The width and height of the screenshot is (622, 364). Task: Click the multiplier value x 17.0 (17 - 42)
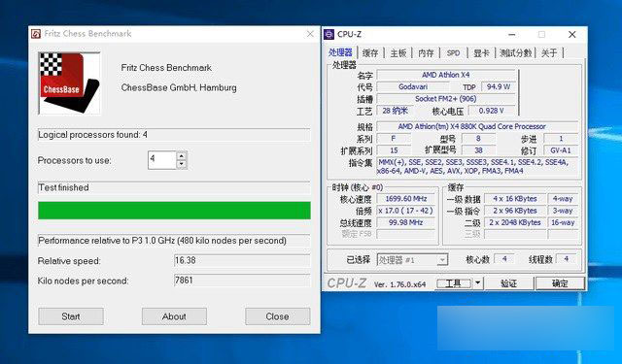[x=406, y=211]
